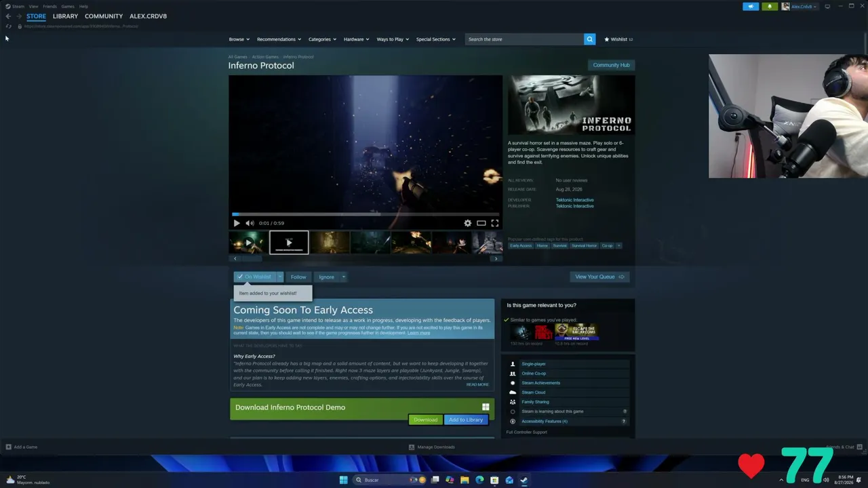The height and width of the screenshot is (488, 868).
Task: Open the Online Co-op feature link
Action: pyautogui.click(x=534, y=373)
